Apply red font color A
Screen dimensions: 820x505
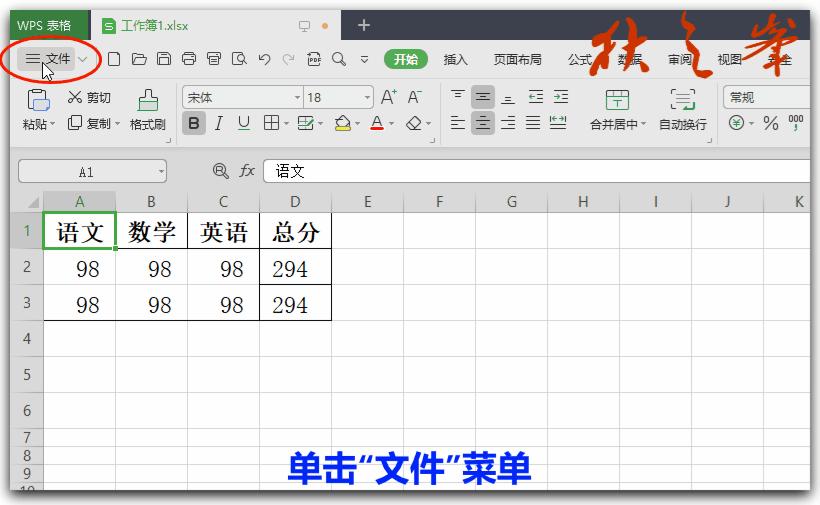click(377, 123)
